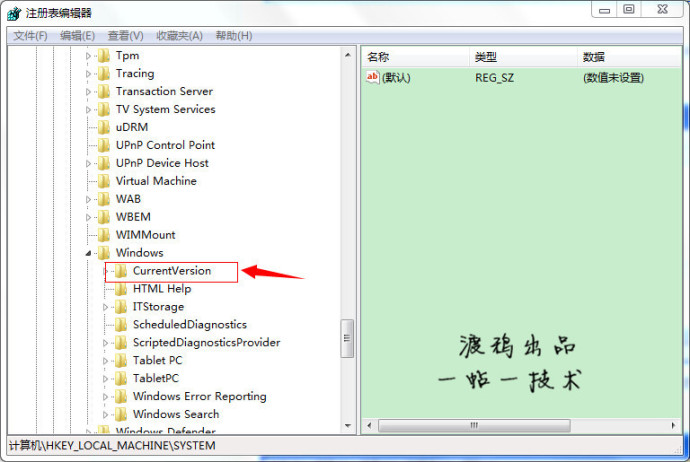
Task: Collapse the Windows key node
Action: coord(89,253)
